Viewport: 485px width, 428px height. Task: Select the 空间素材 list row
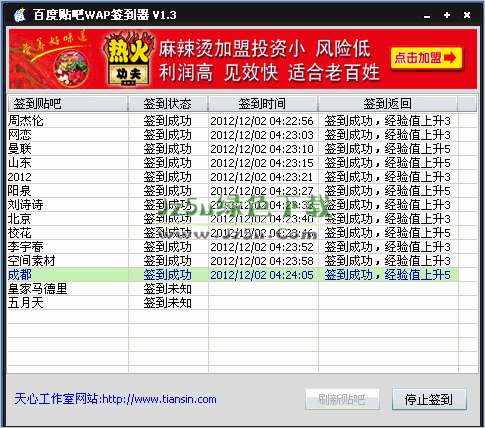[x=233, y=261]
